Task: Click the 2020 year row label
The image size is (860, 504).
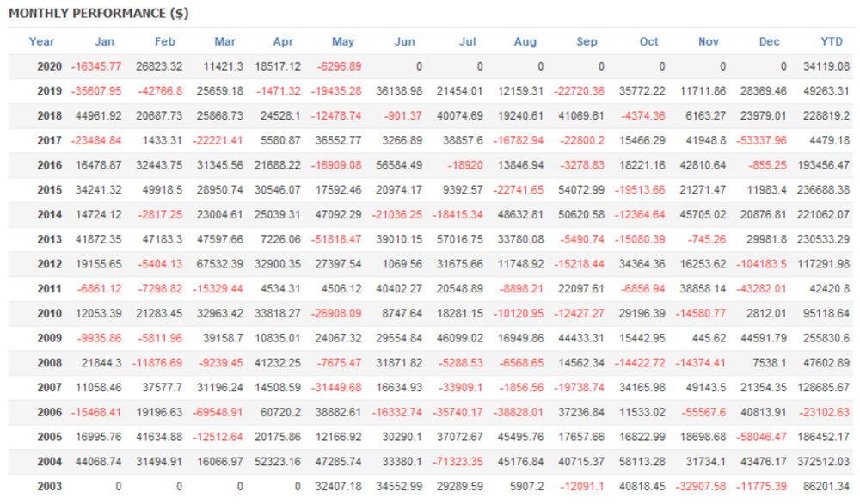Action: pos(50,66)
